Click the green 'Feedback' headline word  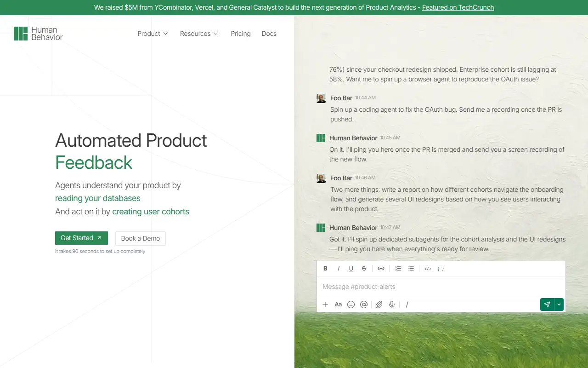(x=94, y=162)
